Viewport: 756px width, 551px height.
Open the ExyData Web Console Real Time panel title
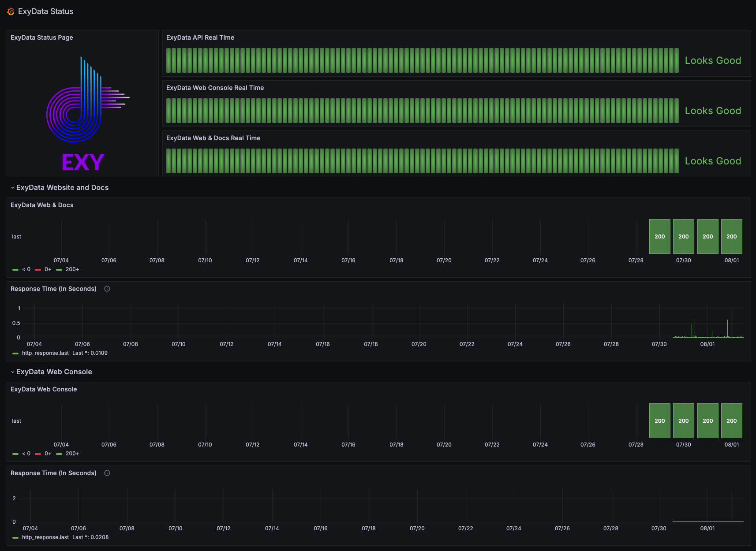tap(215, 88)
